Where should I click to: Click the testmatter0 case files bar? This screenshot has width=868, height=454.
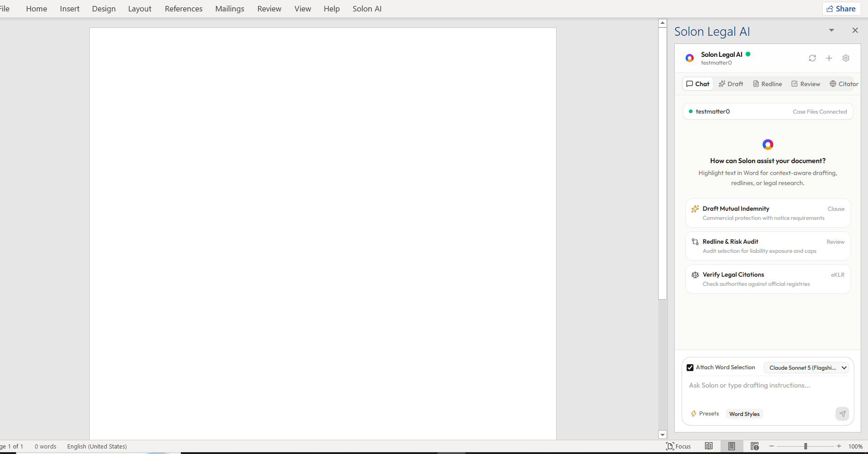(x=768, y=111)
